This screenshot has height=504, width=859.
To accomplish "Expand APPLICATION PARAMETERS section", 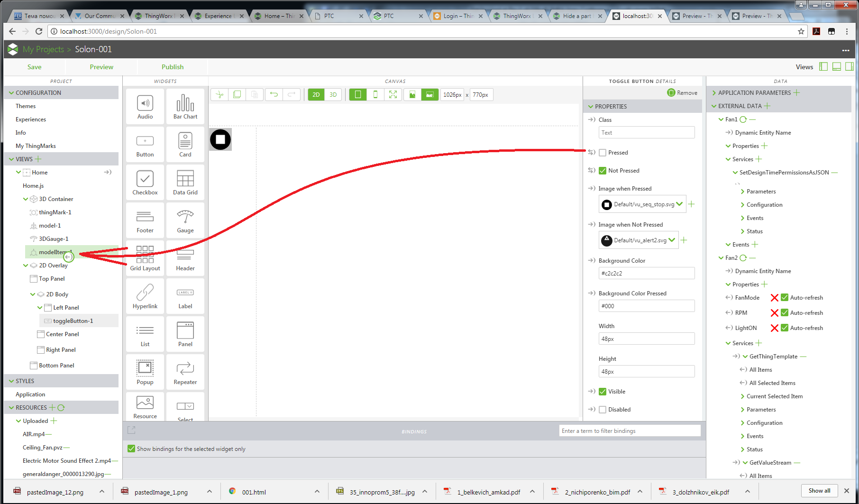I will 714,93.
